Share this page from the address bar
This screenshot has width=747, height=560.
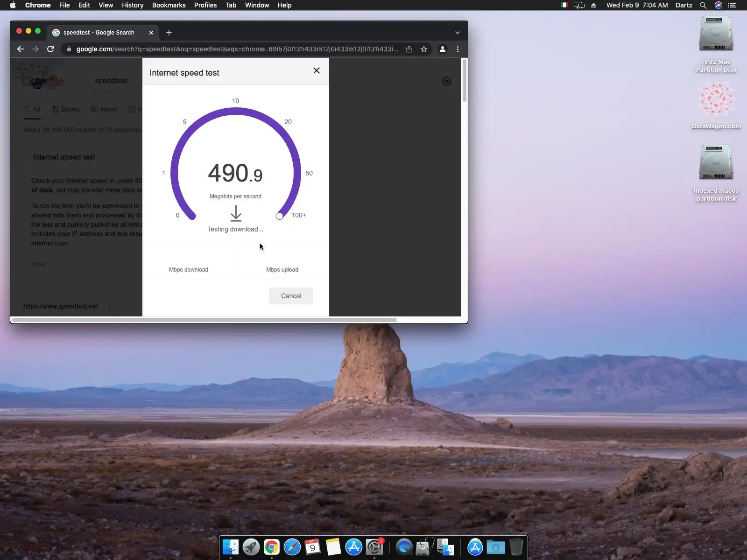[x=409, y=49]
